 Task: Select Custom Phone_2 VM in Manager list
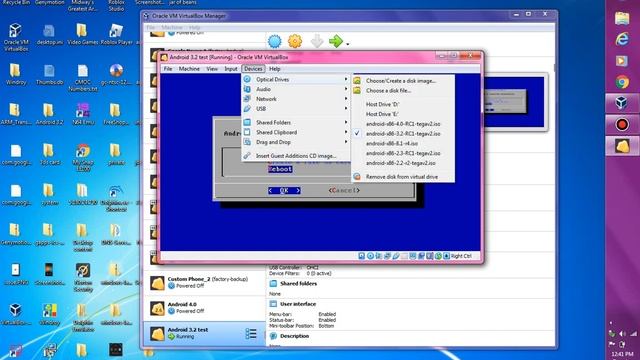click(204, 282)
